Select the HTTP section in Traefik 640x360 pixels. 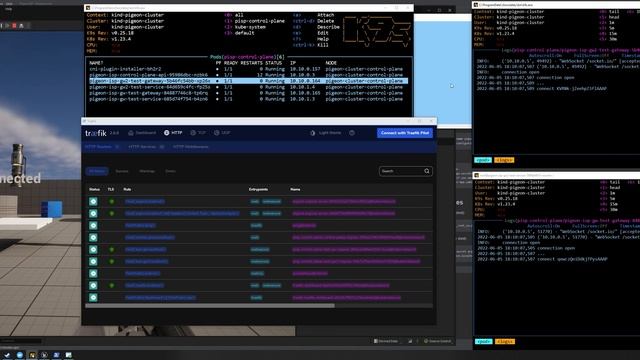click(173, 133)
